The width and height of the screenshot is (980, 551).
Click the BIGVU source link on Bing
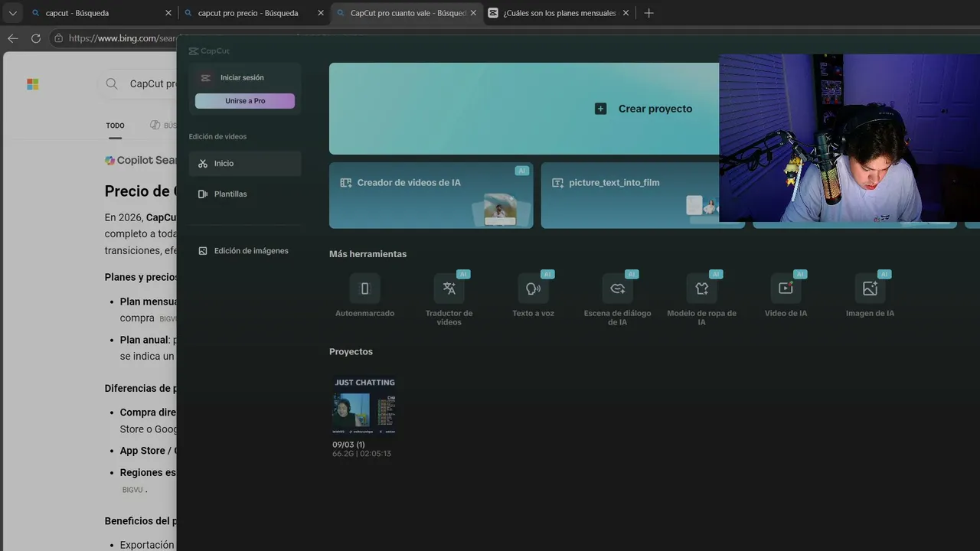(x=132, y=490)
